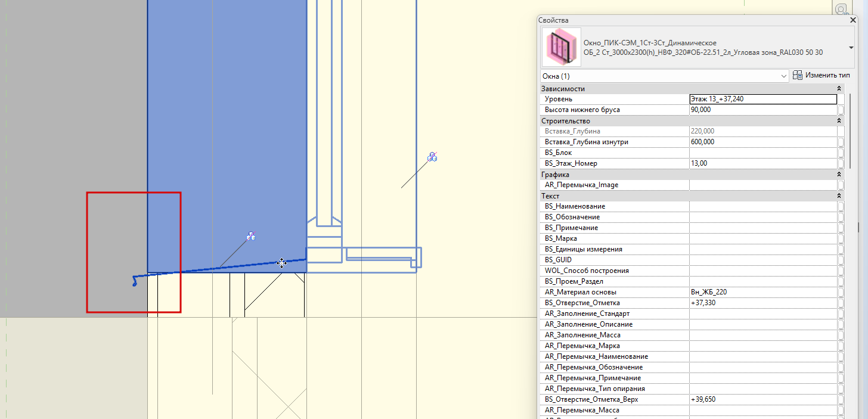Click the Вставка_Глубина изнутри value field
868x419 pixels.
pos(763,142)
